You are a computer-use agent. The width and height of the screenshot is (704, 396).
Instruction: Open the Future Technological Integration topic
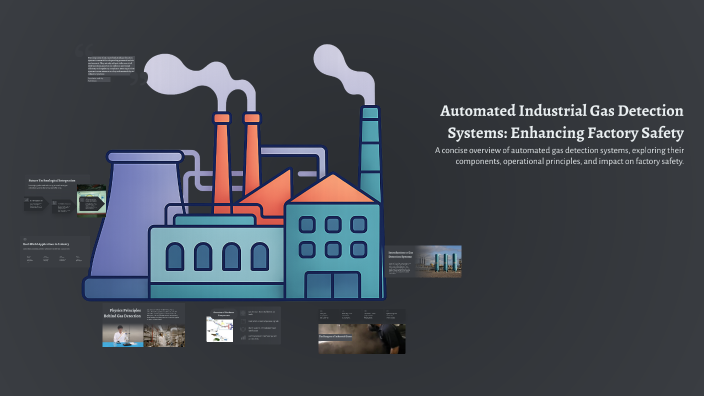pos(65,196)
